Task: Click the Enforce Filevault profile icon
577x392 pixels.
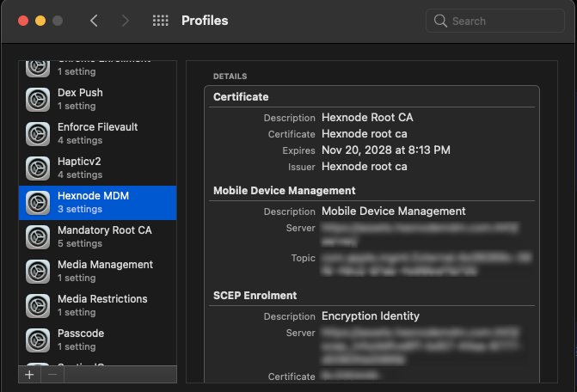Action: 38,134
